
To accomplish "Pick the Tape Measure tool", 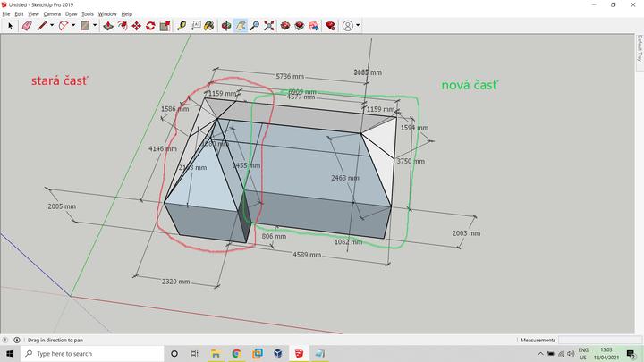I will click(x=182, y=26).
